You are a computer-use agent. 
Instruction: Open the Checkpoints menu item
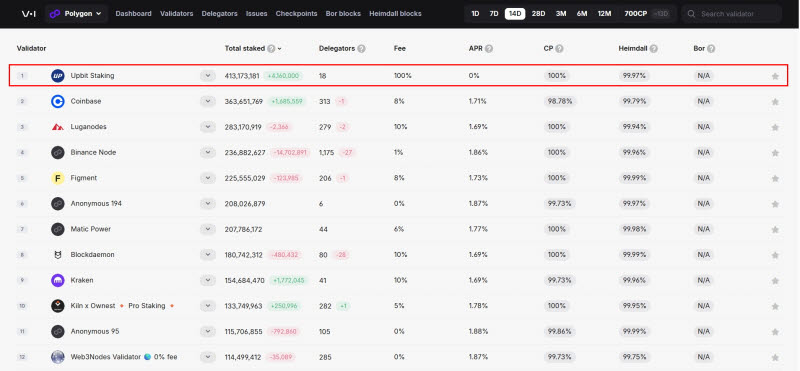tap(296, 14)
